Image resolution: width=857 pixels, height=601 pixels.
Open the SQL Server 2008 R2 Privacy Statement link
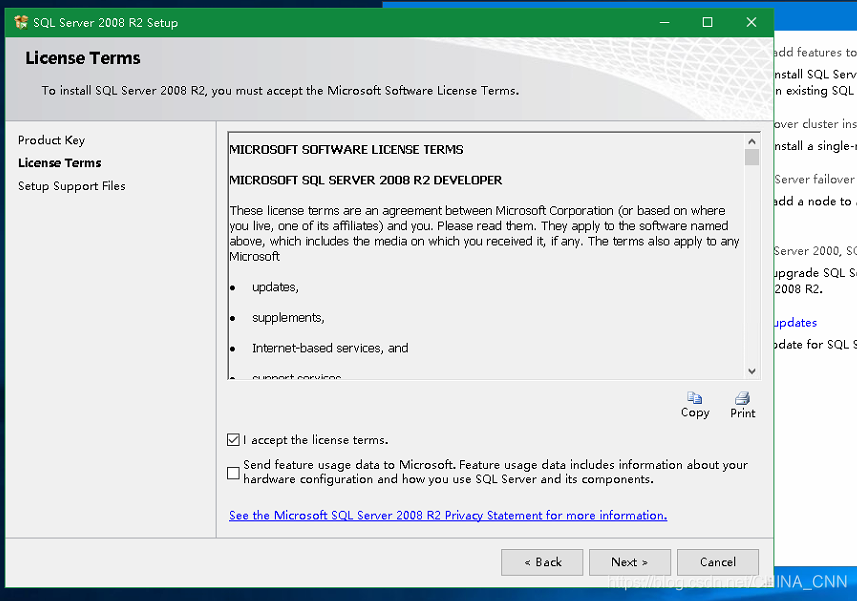(x=448, y=515)
